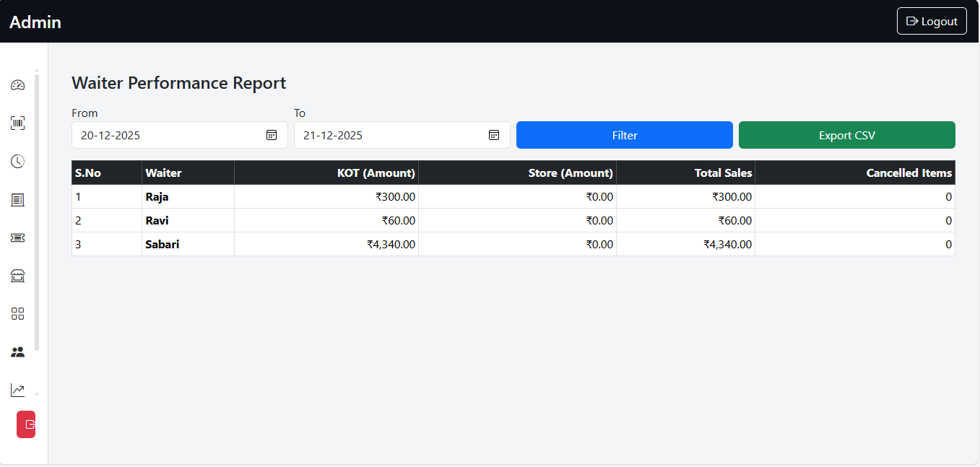The height and width of the screenshot is (467, 980).
Task: Select the receipt list sidebar icon
Action: click(x=18, y=200)
